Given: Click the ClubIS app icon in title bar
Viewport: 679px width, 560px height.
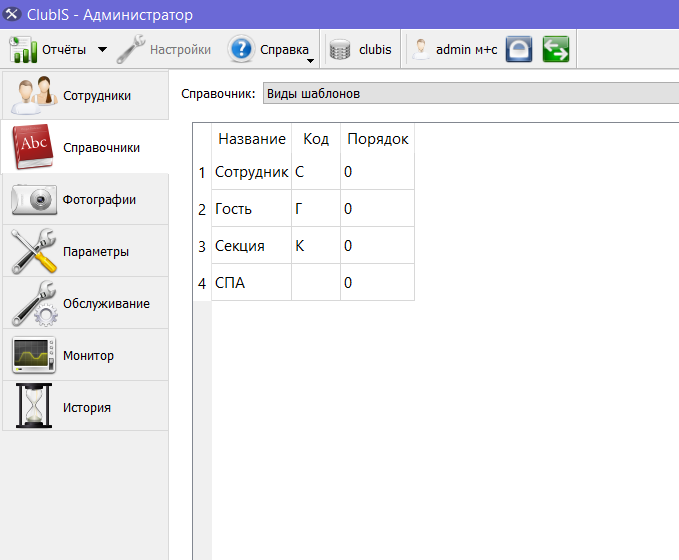Looking at the screenshot, I should (x=12, y=14).
